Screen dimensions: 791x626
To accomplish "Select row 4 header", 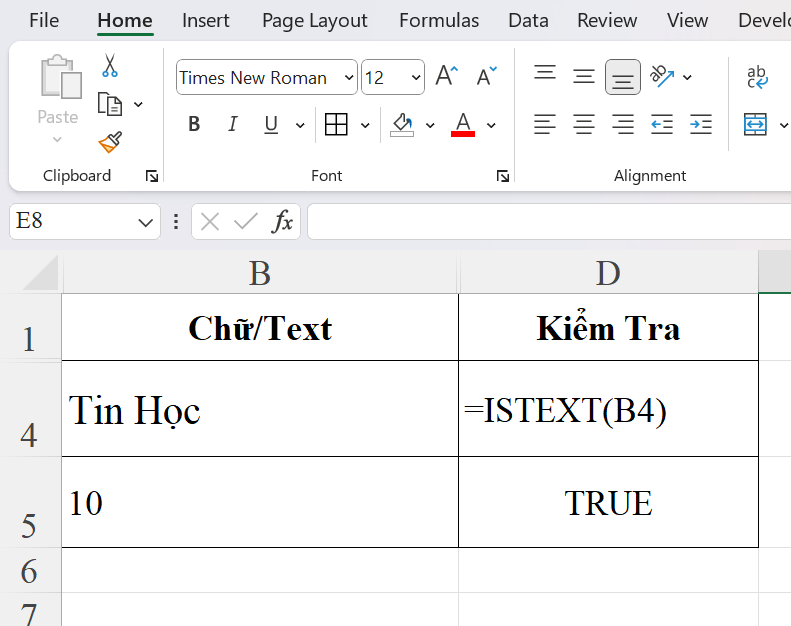I will pyautogui.click(x=30, y=409).
